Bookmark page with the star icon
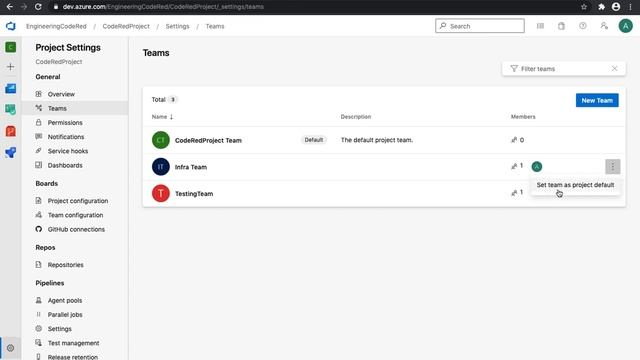This screenshot has width=640, height=360. [584, 7]
